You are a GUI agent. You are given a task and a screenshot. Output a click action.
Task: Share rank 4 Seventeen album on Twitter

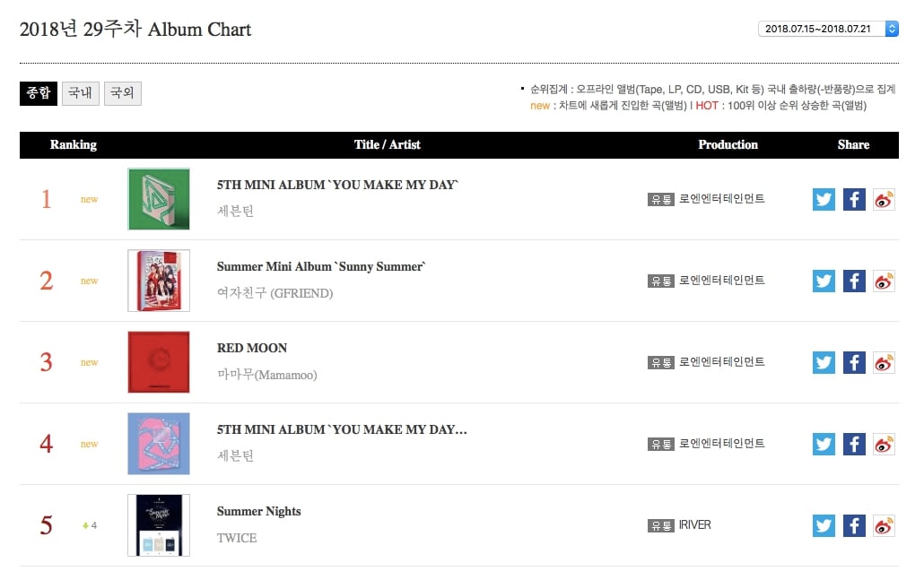point(824,444)
